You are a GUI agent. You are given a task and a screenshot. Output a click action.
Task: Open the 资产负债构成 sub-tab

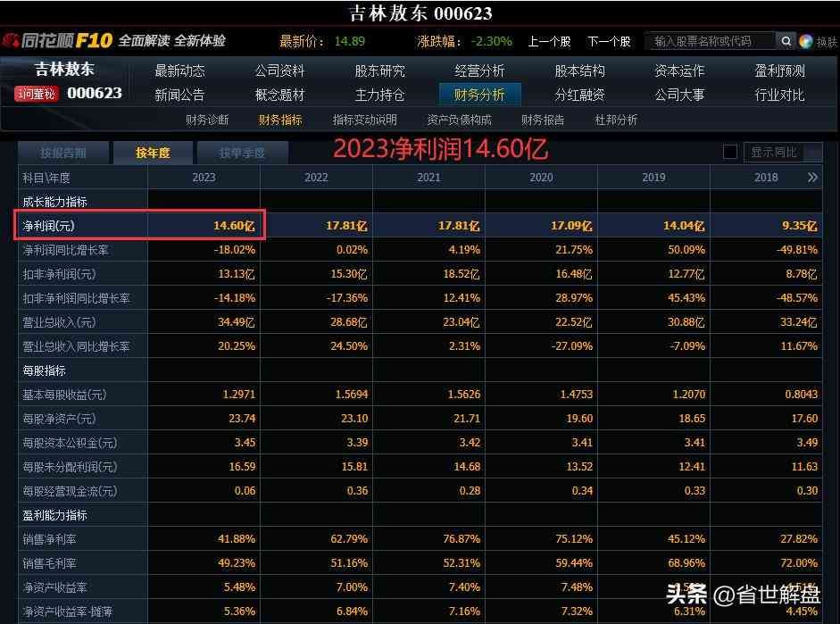click(459, 120)
